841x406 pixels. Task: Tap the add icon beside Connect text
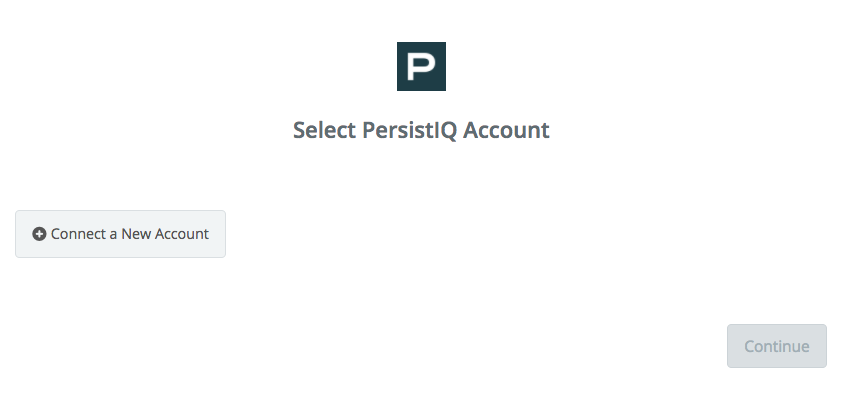click(39, 234)
